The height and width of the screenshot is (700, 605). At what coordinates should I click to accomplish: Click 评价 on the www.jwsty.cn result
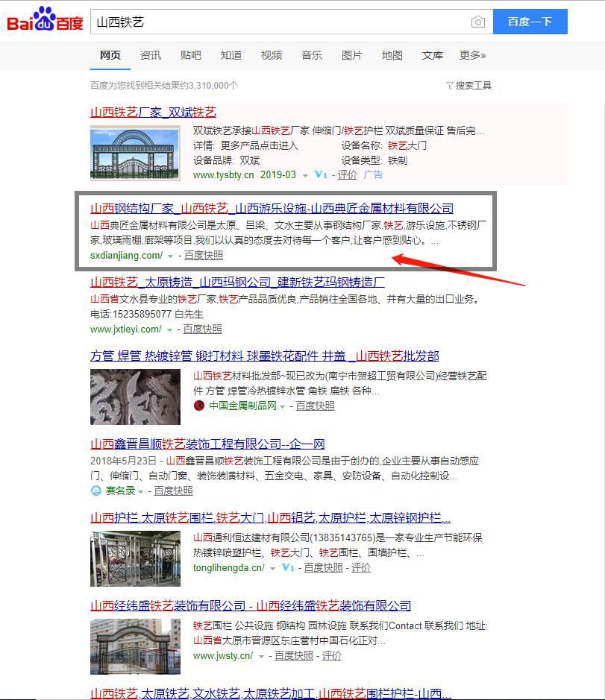pyautogui.click(x=331, y=655)
